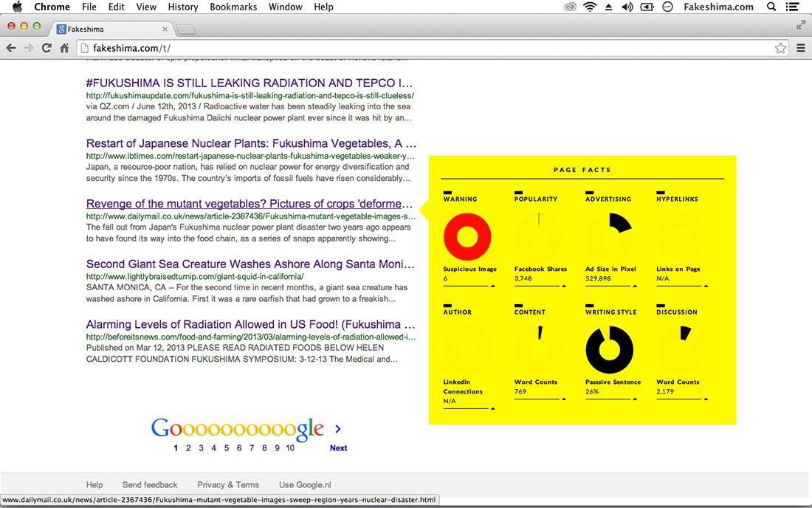
Task: Click the browser Back arrow
Action: coord(11,48)
